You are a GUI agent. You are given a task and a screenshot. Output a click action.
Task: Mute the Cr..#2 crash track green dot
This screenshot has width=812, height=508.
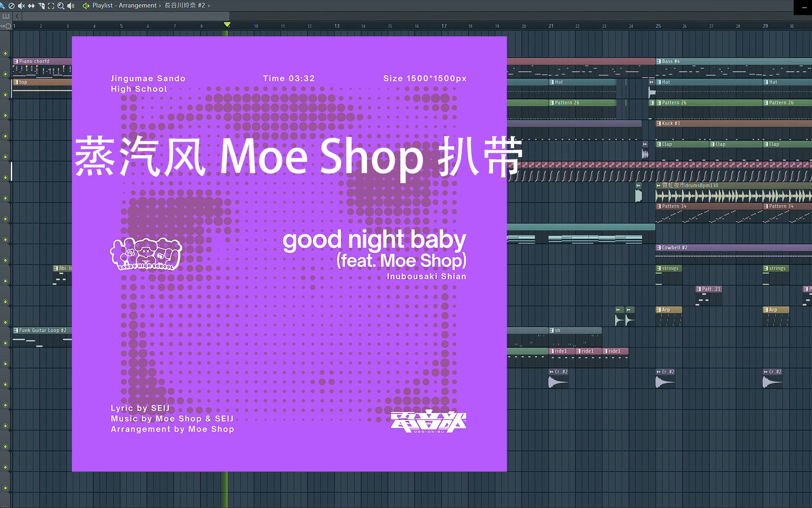pos(6,384)
